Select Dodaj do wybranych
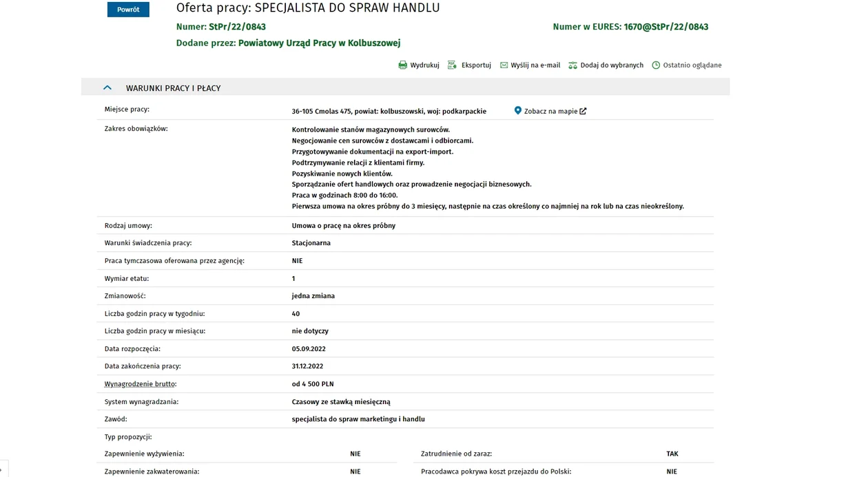The width and height of the screenshot is (868, 477). coord(612,65)
